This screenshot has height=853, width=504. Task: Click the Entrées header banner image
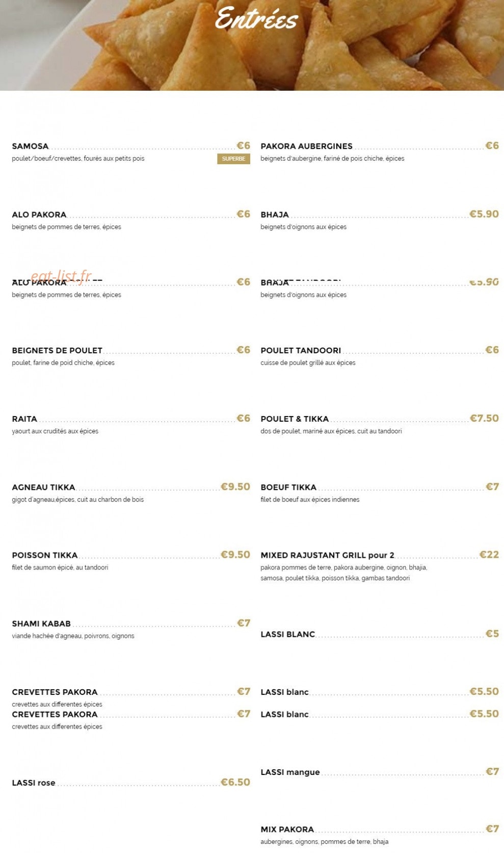pyautogui.click(x=252, y=45)
